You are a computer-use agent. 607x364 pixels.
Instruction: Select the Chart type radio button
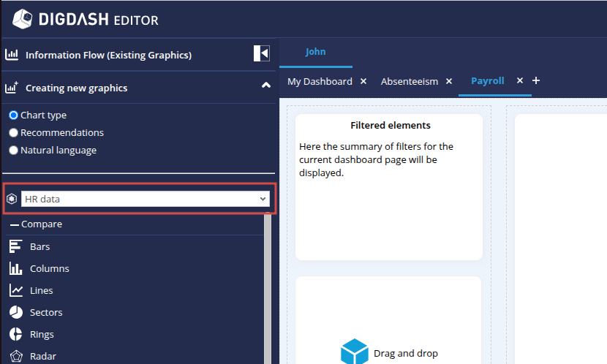click(x=13, y=115)
